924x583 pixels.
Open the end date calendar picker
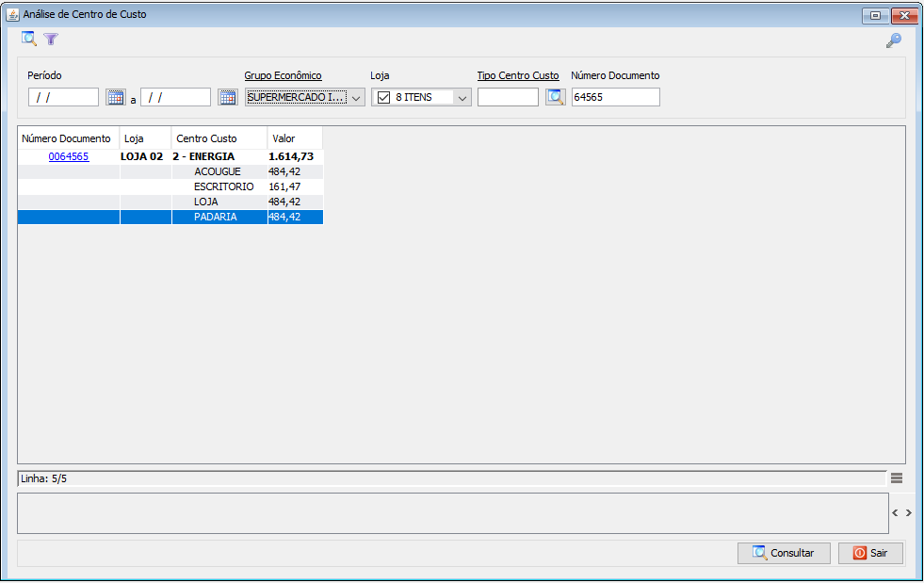[x=227, y=97]
